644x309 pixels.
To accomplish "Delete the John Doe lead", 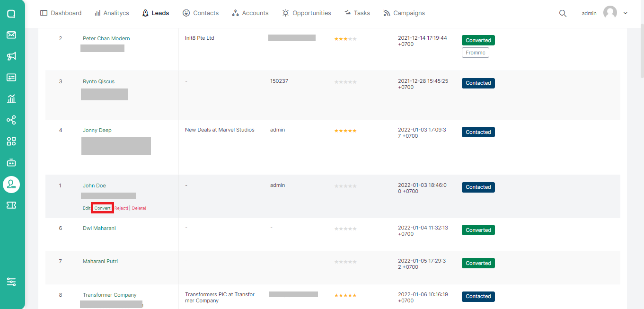I will 139,208.
